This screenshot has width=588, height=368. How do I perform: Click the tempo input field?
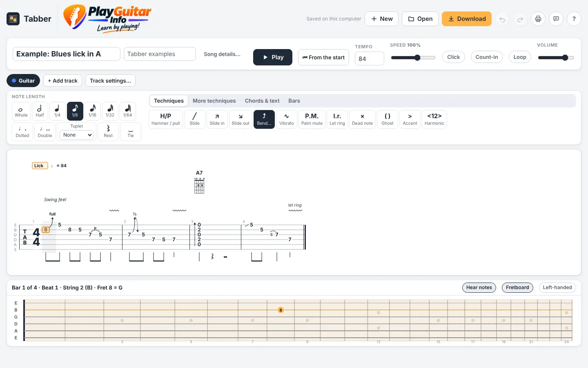pos(370,58)
